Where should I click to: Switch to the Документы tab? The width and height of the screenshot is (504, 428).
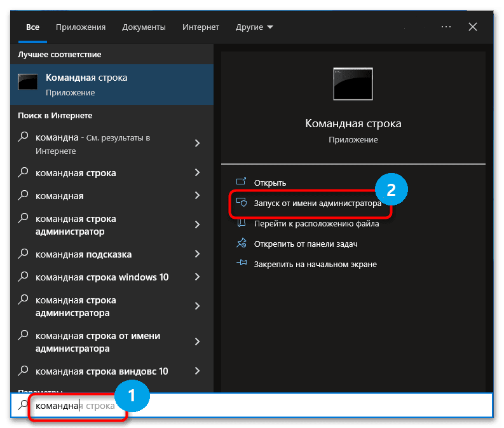pos(144,27)
